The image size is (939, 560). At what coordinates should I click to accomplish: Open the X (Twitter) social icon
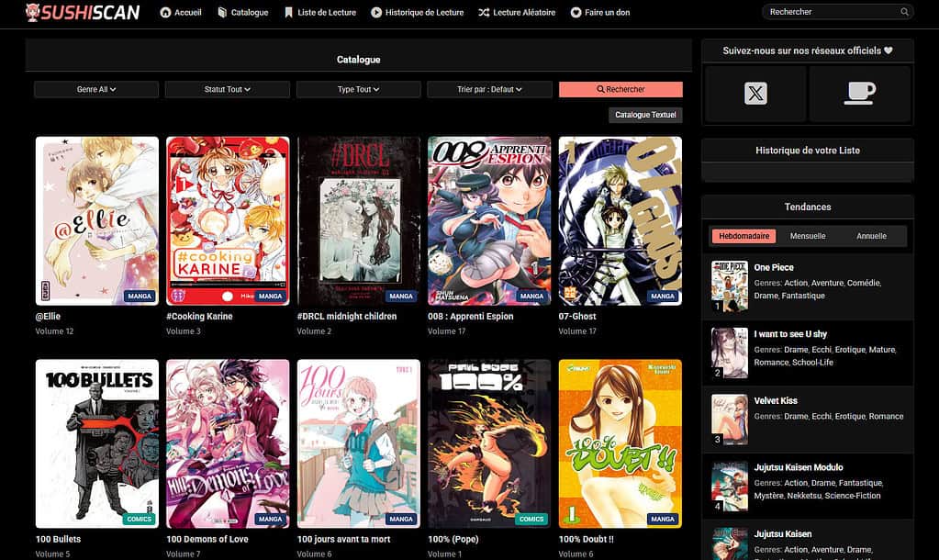pyautogui.click(x=755, y=93)
